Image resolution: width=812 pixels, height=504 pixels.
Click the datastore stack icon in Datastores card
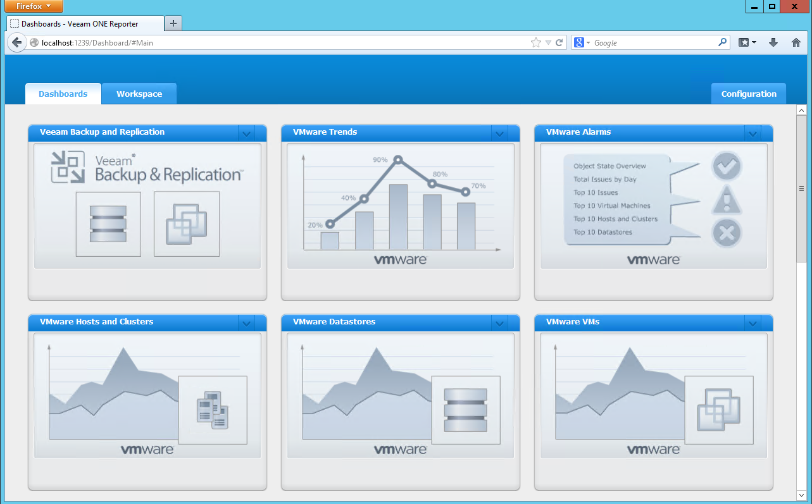466,410
